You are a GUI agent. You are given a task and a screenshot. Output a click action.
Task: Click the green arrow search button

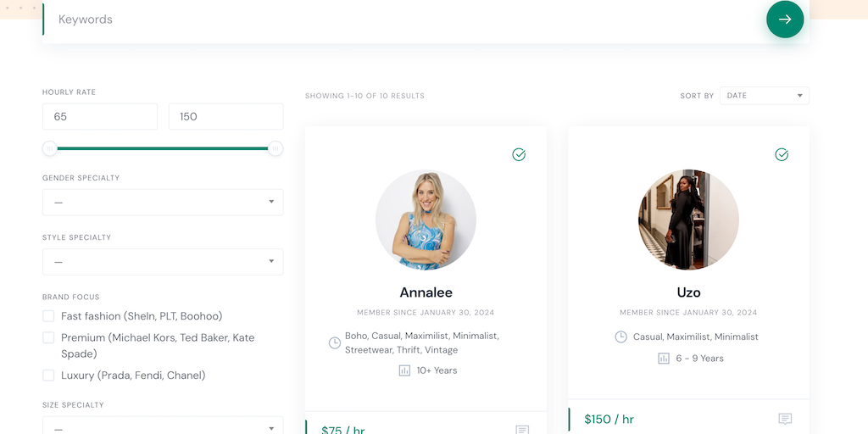(784, 19)
